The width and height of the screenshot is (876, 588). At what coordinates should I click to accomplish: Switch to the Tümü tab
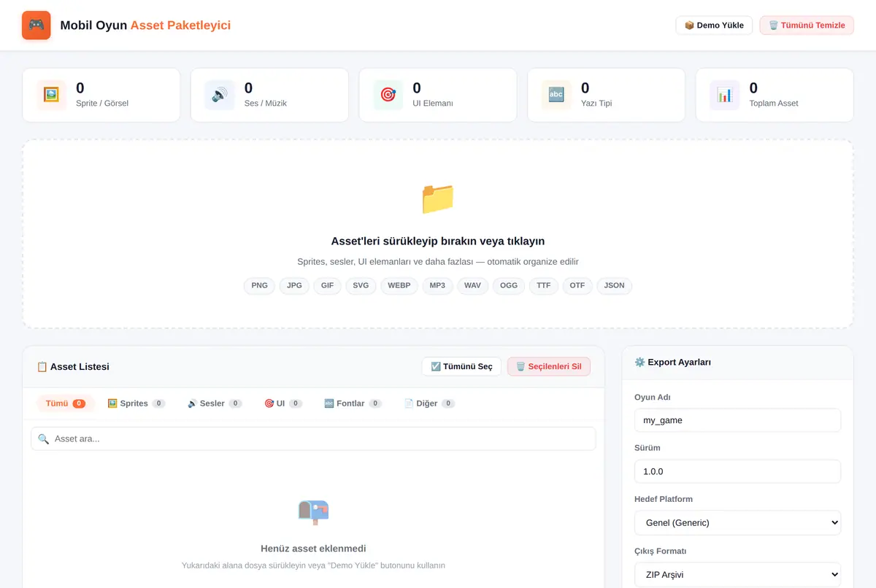coord(66,403)
